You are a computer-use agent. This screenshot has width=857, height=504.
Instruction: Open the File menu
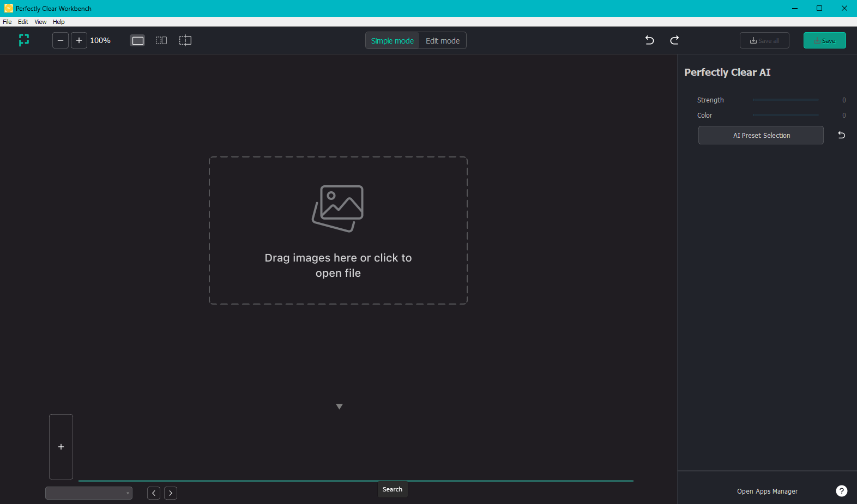coord(7,22)
